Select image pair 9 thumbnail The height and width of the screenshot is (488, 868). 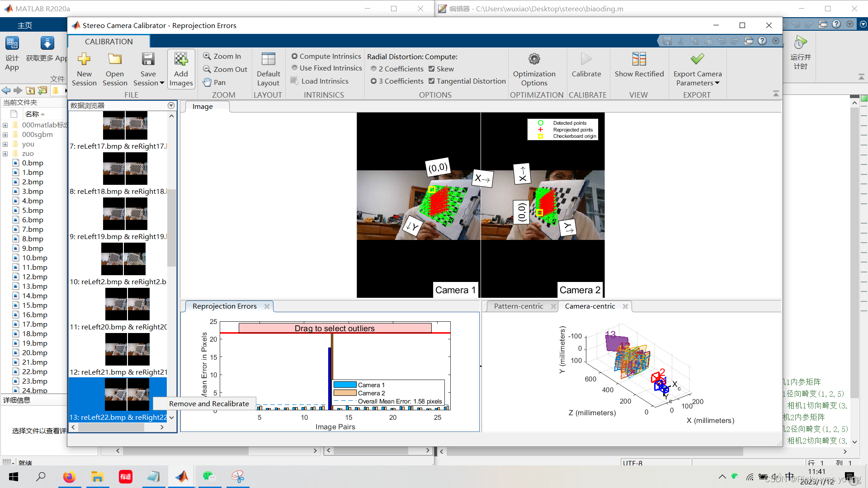tap(125, 214)
